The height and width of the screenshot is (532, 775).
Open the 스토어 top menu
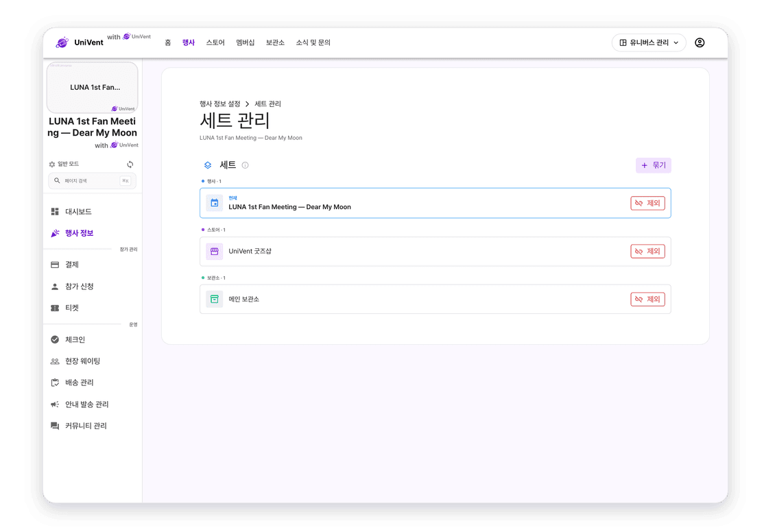pos(215,43)
